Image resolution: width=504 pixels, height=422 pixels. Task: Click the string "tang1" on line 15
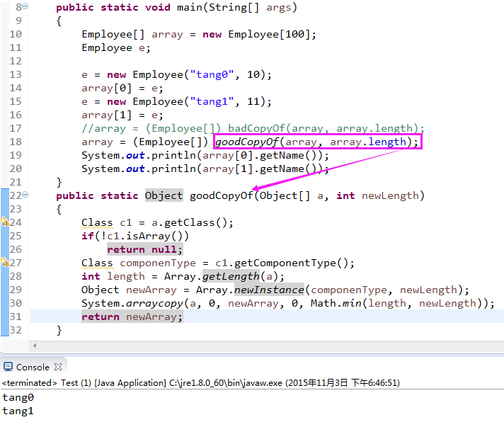click(212, 101)
